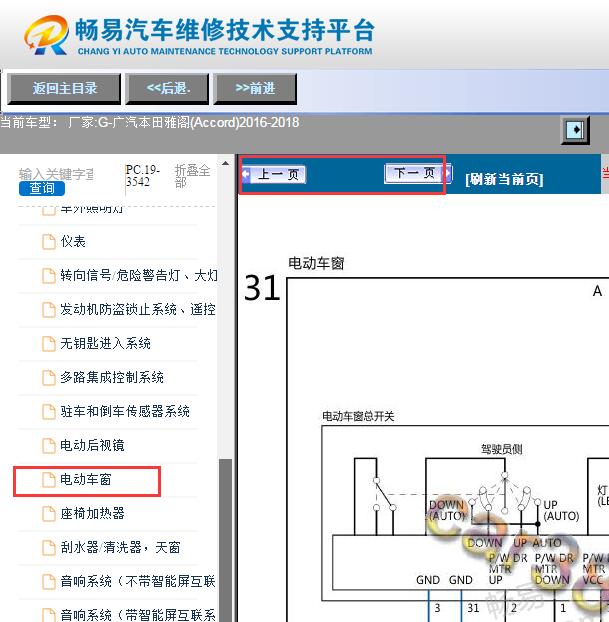Click the 驾驶员侧 diagram label
Viewport: 609px width, 622px height.
(x=501, y=449)
